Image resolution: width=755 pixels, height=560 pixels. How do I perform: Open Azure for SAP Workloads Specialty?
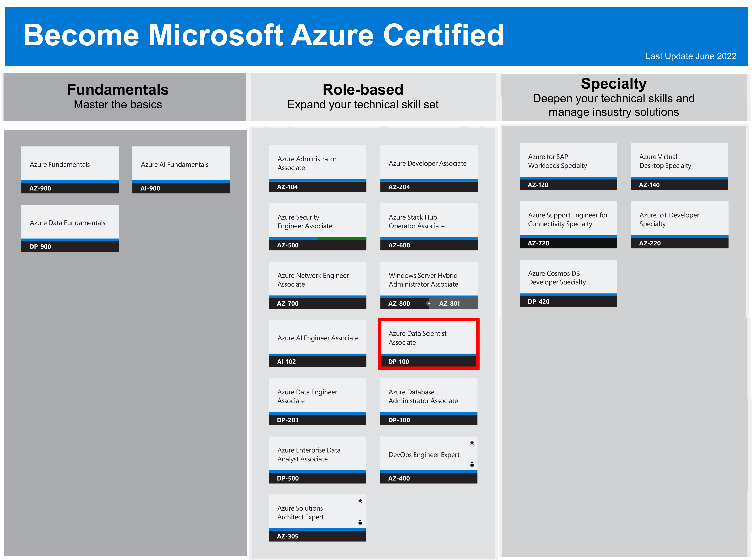pos(568,166)
